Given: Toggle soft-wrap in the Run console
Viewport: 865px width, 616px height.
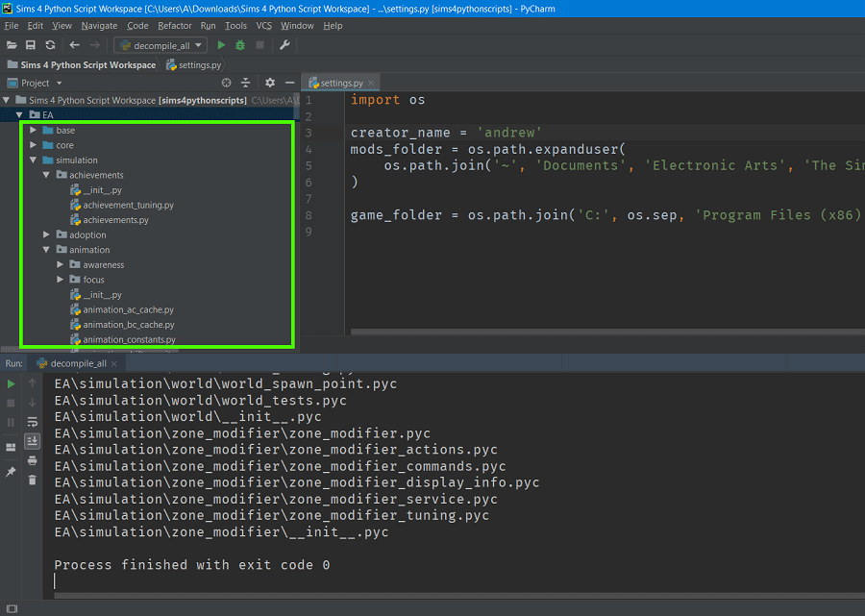Looking at the screenshot, I should coord(32,422).
